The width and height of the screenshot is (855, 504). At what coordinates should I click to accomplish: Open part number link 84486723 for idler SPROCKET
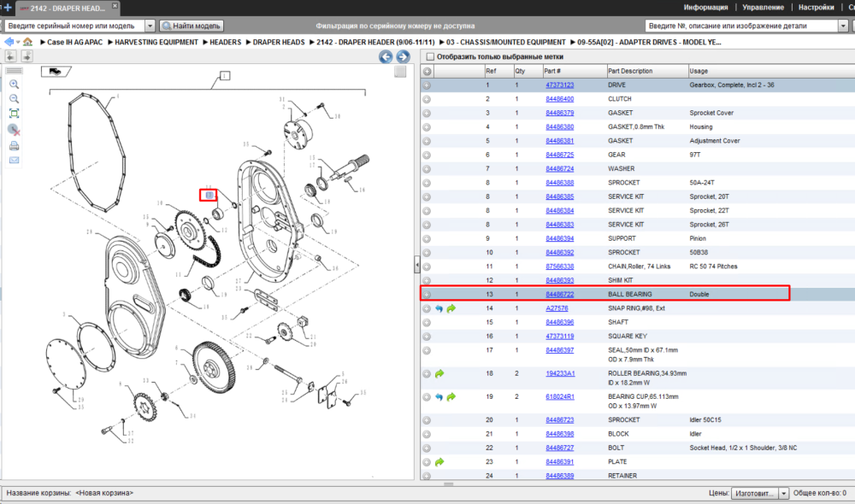[x=559, y=420]
